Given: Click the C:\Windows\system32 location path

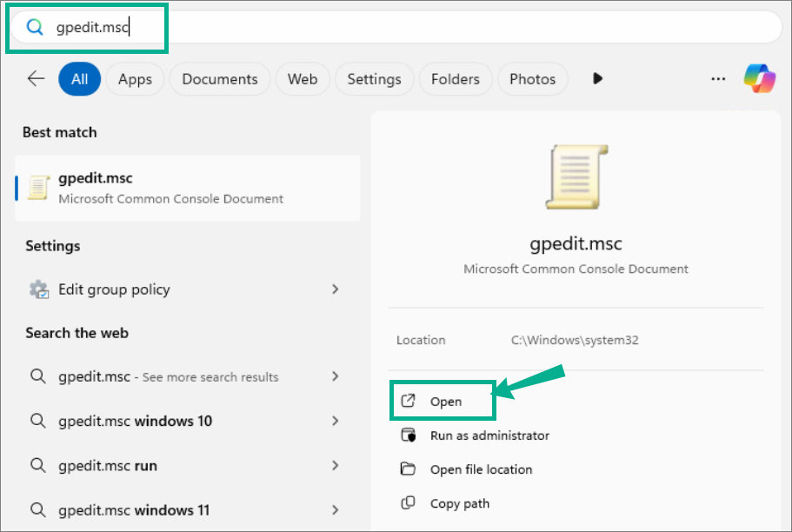Looking at the screenshot, I should point(575,340).
